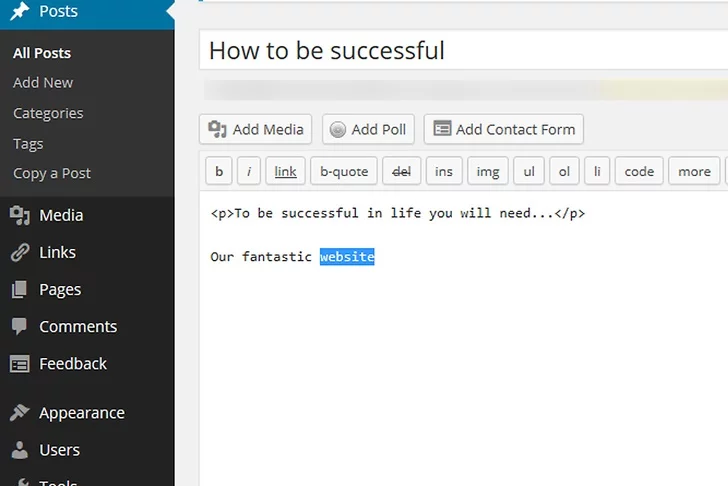Click the Posts pushpin icon
728x486 pixels.
click(x=18, y=12)
